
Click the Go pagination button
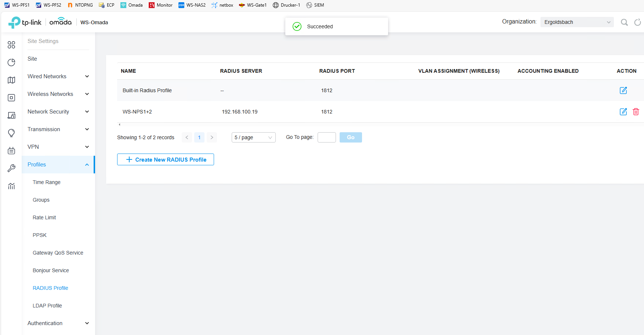(351, 137)
